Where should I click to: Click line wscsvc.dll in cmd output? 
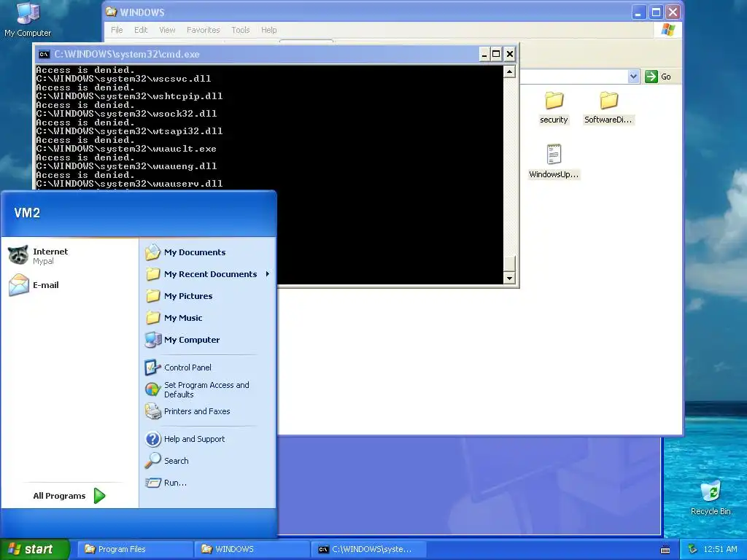123,79
